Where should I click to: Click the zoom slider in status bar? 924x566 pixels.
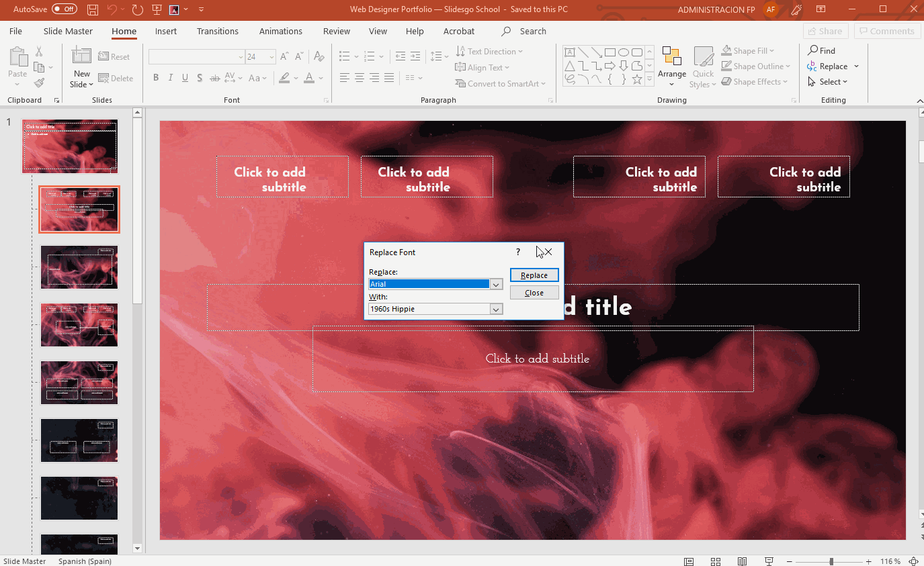(x=831, y=561)
